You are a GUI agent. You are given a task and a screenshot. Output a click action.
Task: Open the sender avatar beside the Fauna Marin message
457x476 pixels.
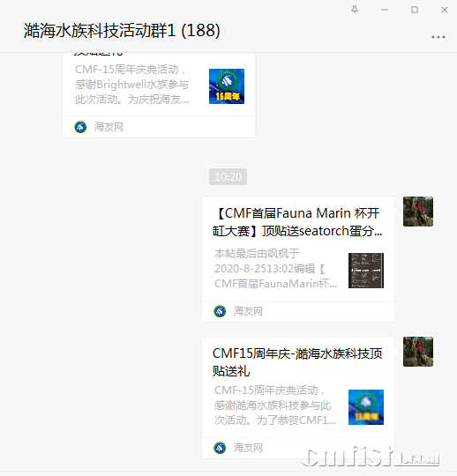click(x=418, y=212)
